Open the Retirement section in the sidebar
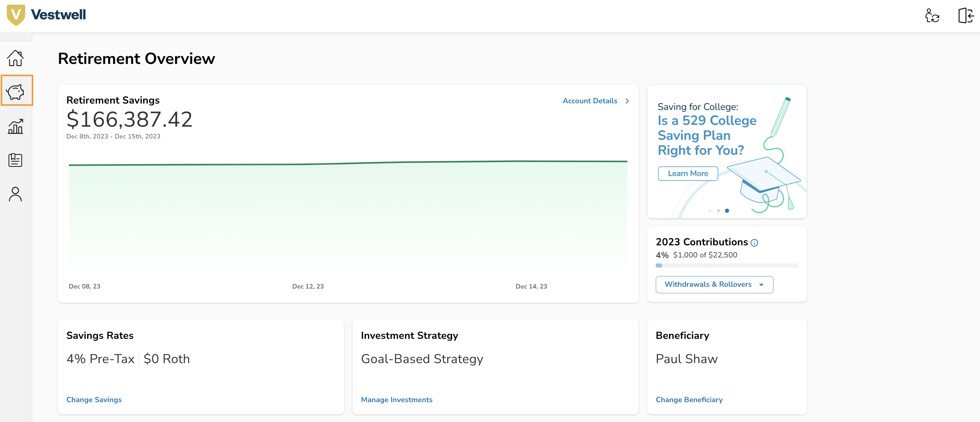980x422 pixels. (x=15, y=90)
